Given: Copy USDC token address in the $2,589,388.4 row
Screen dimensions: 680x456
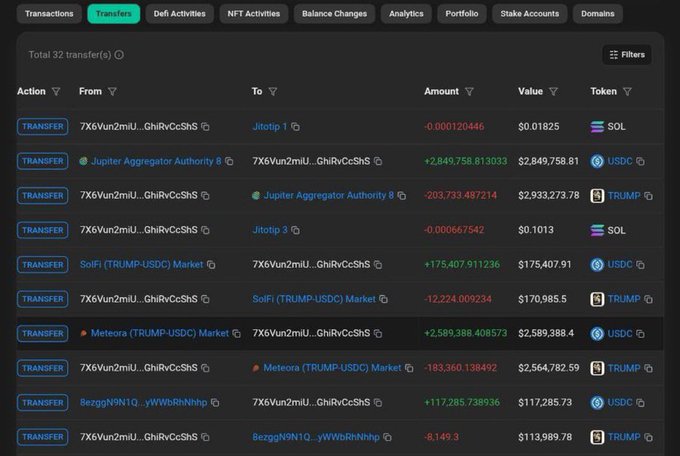Looking at the screenshot, I should coord(640,333).
